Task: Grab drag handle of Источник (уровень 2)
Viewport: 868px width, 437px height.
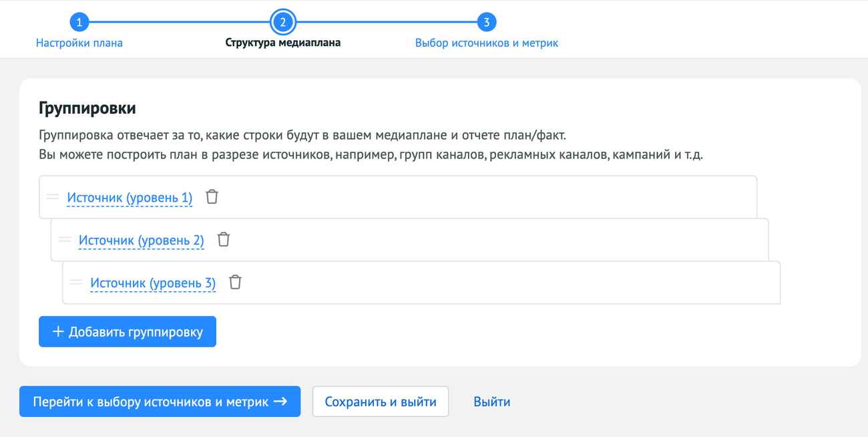Action: 65,240
